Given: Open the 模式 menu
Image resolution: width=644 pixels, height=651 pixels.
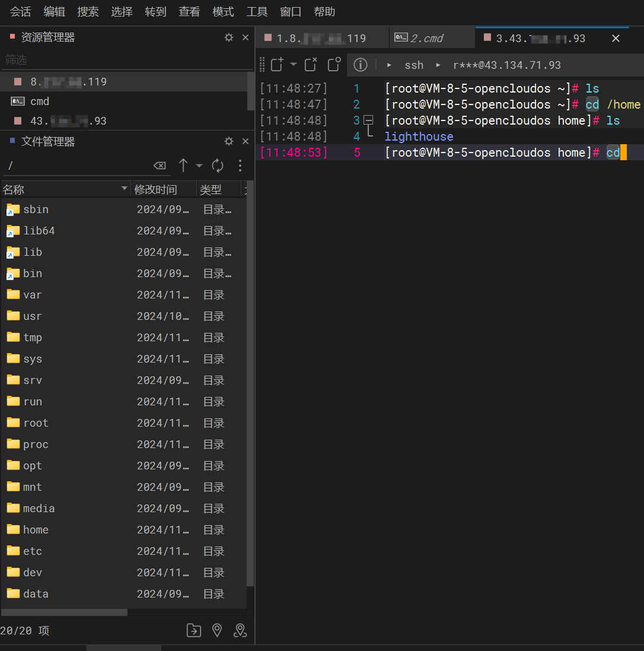Looking at the screenshot, I should (223, 12).
